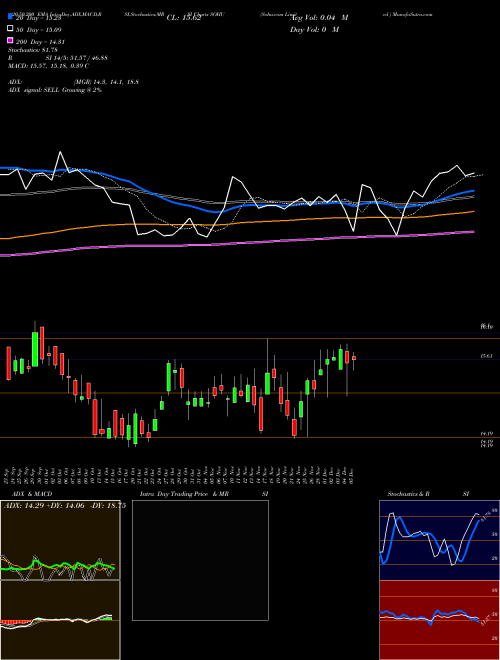Click the 'Day Vol: 0 M' label

pyautogui.click(x=314, y=29)
